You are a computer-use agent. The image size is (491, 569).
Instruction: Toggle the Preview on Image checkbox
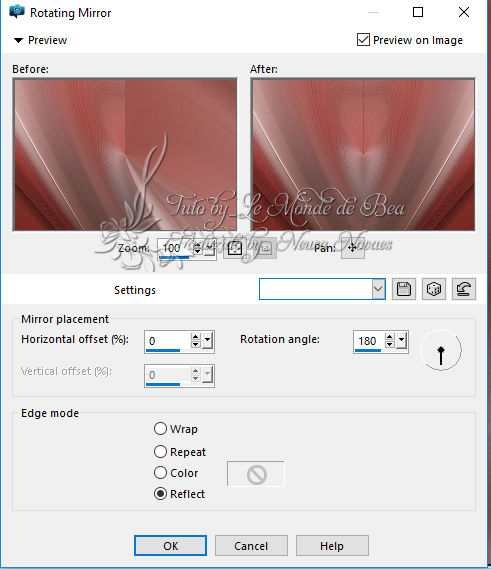pyautogui.click(x=363, y=40)
